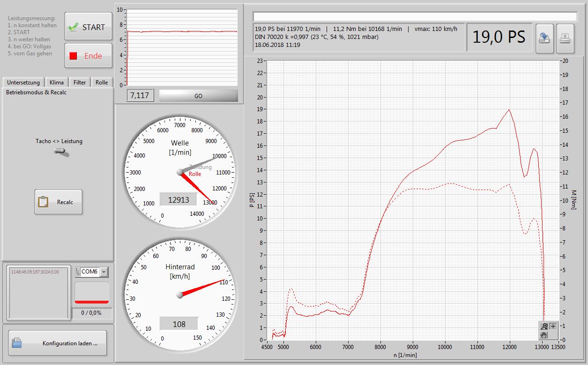Click the Konfiguration laden ... button text
This screenshot has width=588, height=365.
click(x=70, y=343)
